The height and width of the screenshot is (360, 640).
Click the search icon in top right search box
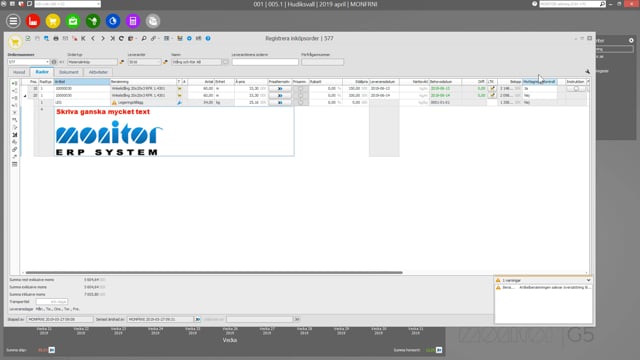click(602, 4)
